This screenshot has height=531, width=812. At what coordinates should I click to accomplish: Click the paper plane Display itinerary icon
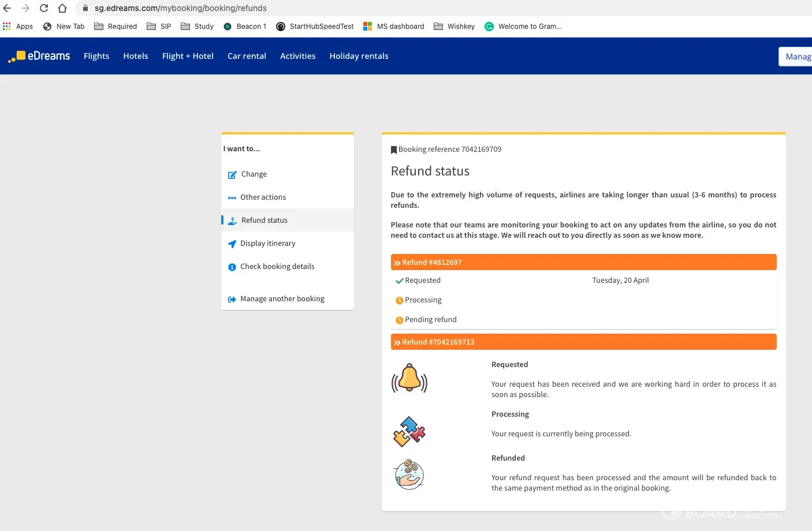point(232,244)
